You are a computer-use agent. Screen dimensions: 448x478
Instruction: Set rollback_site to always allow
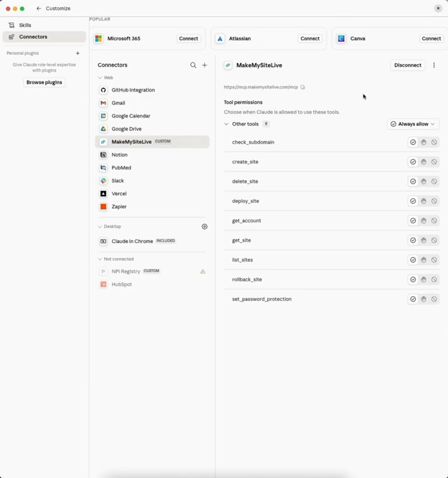413,279
